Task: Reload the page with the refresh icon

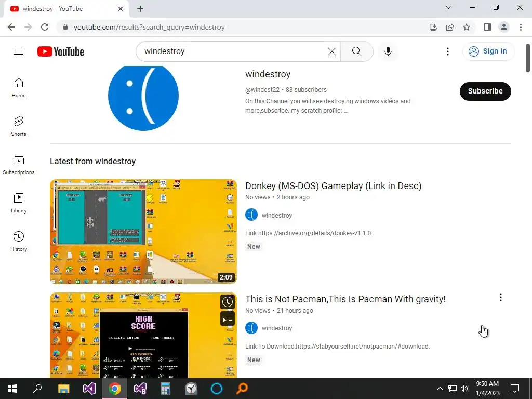Action: [45, 27]
